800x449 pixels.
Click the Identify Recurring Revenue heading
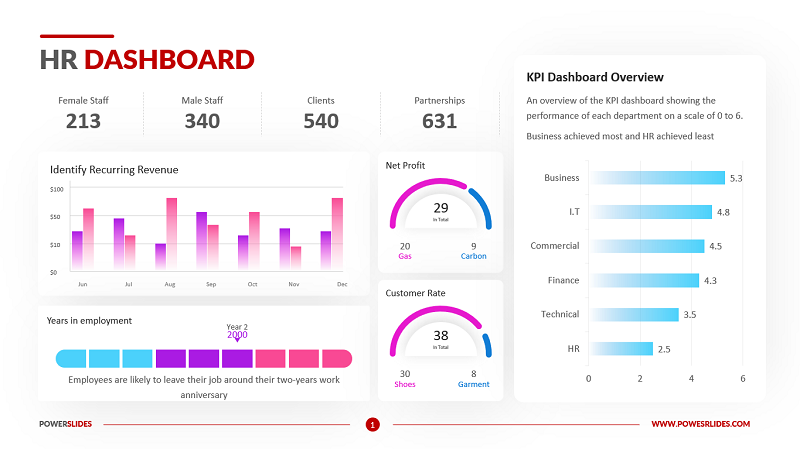click(114, 169)
